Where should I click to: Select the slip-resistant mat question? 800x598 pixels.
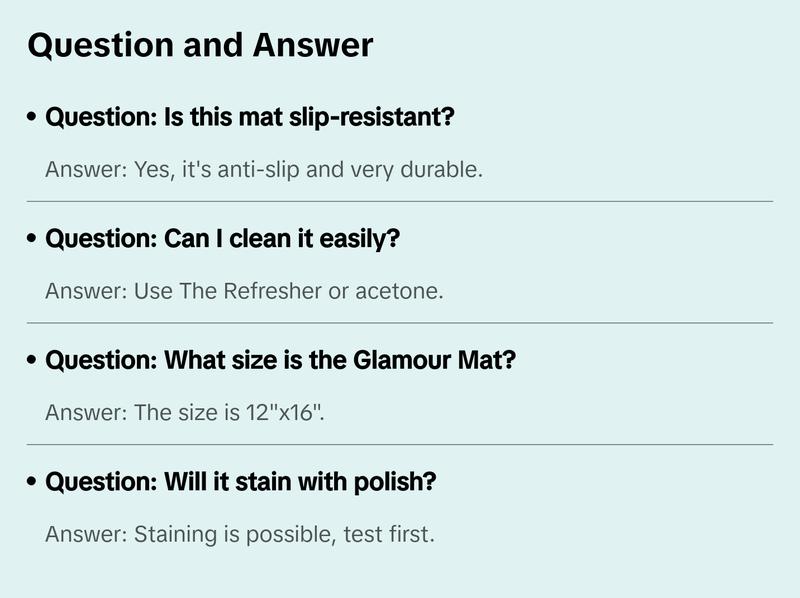click(x=250, y=117)
